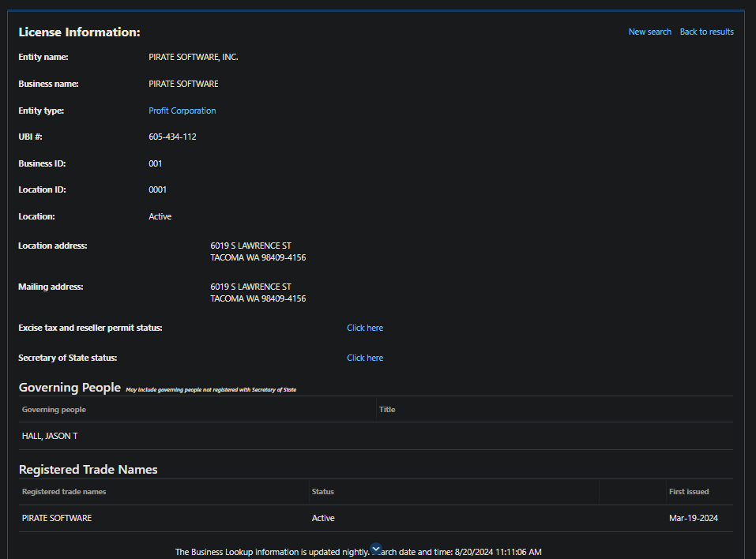Click the Registered Trade Names heading
This screenshot has height=559, width=756.
(88, 469)
